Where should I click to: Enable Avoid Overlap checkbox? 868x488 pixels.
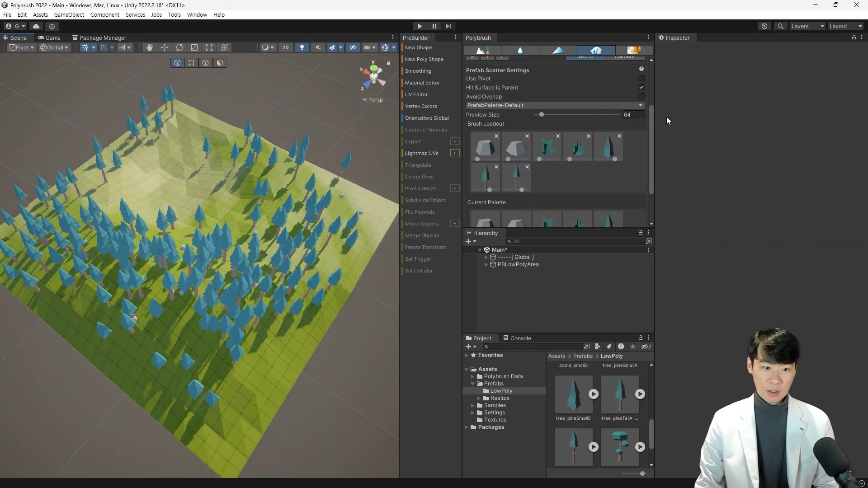click(641, 97)
